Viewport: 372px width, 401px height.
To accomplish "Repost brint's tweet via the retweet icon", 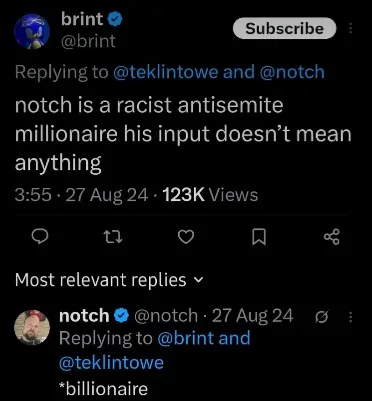I will pyautogui.click(x=112, y=237).
